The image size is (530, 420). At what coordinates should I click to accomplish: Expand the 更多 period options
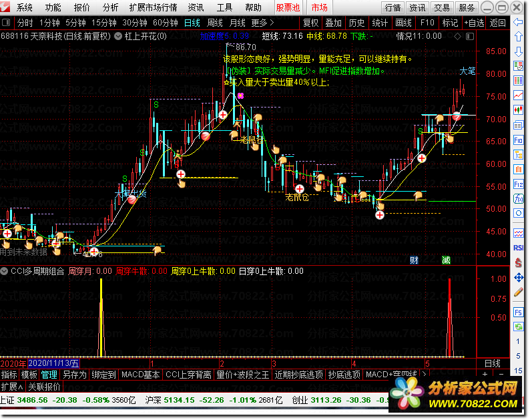[262, 23]
